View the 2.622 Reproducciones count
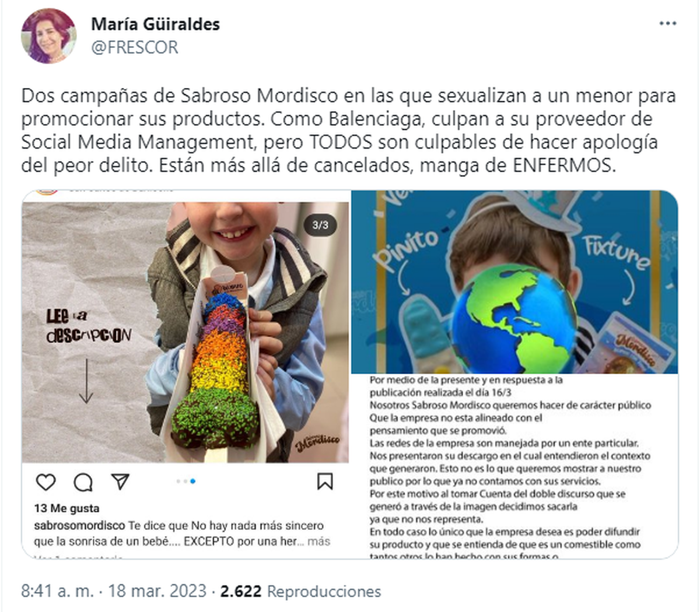Image resolution: width=700 pixels, height=612 pixels. 300,591
